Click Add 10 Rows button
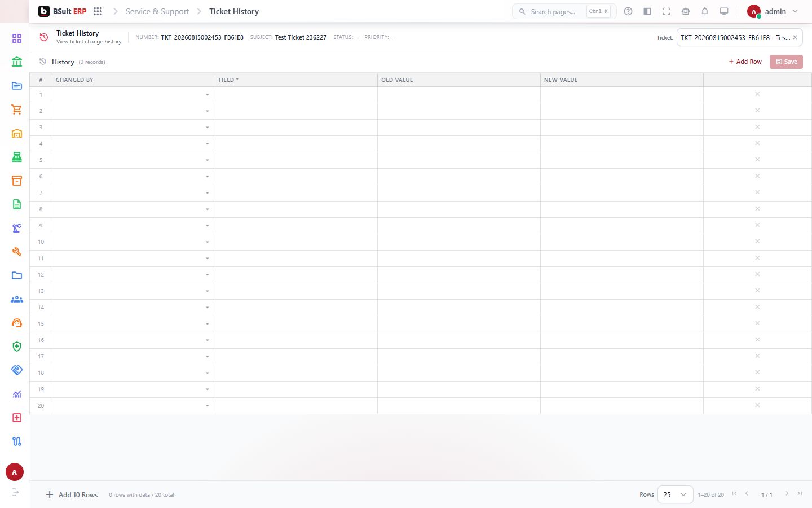 pos(72,494)
